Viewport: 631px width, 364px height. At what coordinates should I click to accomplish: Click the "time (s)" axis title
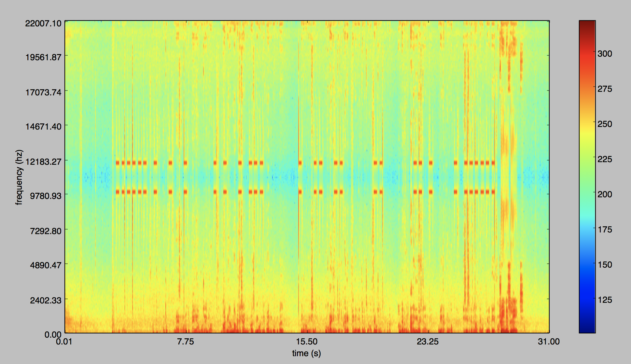(306, 353)
